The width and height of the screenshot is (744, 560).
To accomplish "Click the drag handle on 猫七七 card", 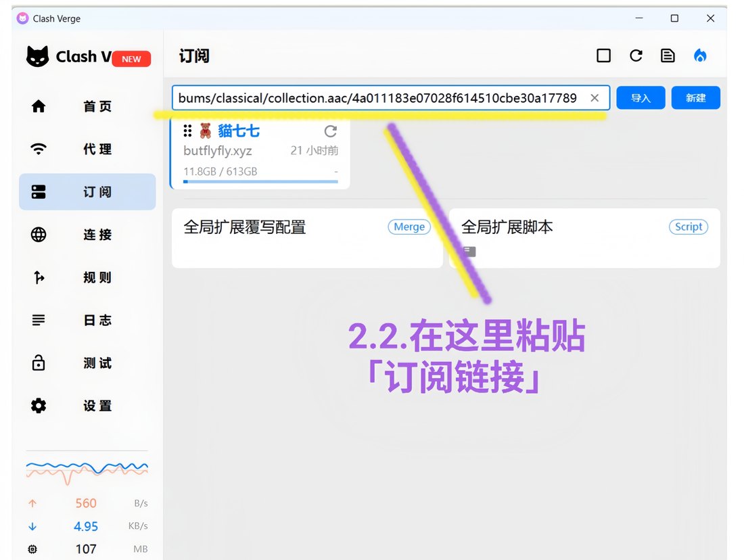I will coord(187,131).
